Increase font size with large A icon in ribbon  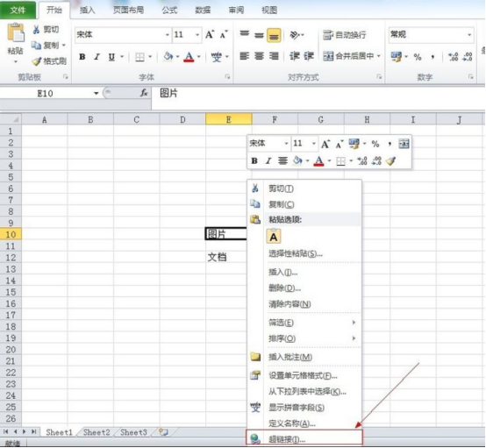pyautogui.click(x=210, y=34)
